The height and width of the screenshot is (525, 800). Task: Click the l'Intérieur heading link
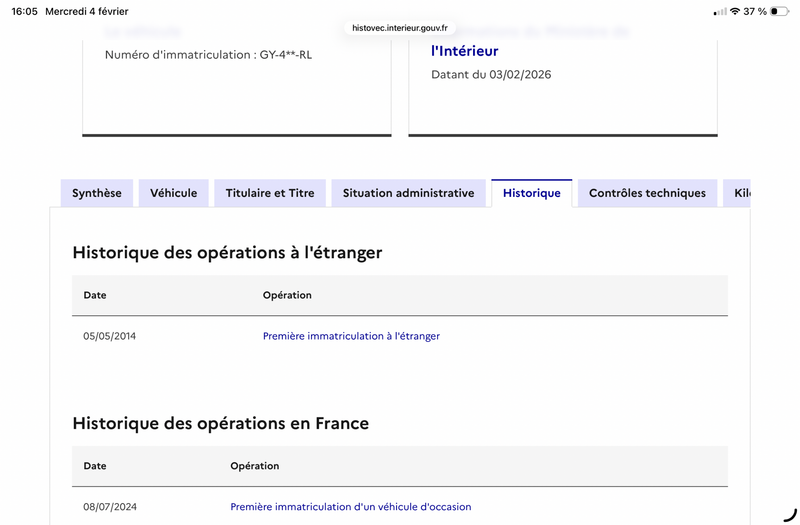point(464,51)
